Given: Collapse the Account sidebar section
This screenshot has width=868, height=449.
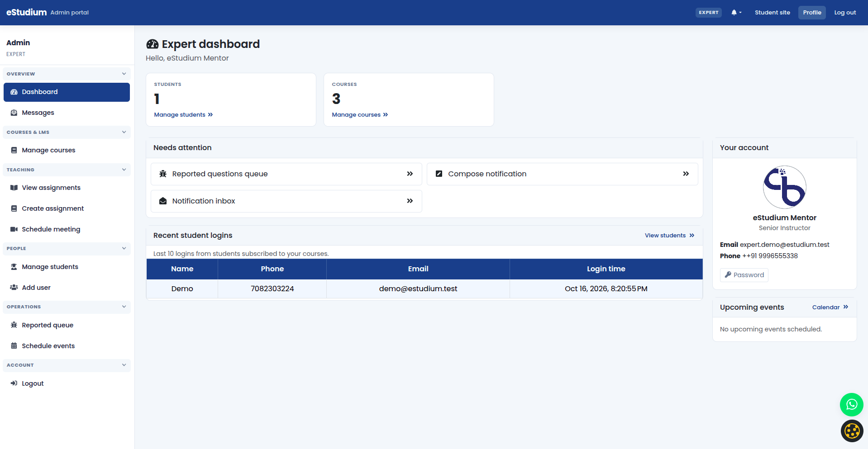Looking at the screenshot, I should pos(67,365).
